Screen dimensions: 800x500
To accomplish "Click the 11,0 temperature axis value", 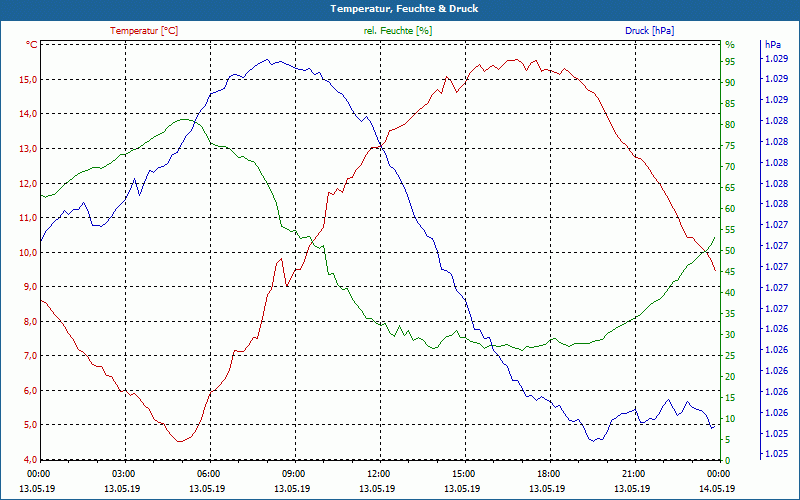I will pyautogui.click(x=29, y=218).
